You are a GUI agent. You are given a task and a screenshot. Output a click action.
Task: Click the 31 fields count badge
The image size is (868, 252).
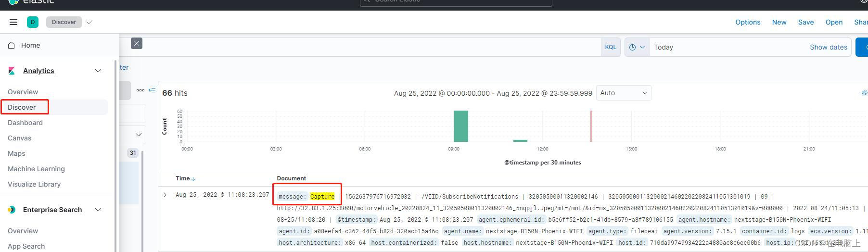133,153
